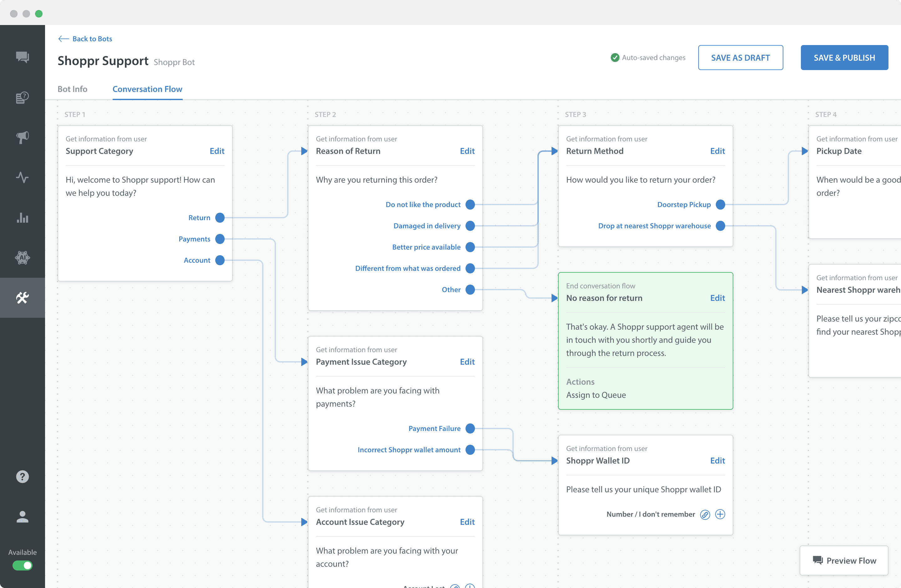Click the Save & Publish button

coord(844,58)
